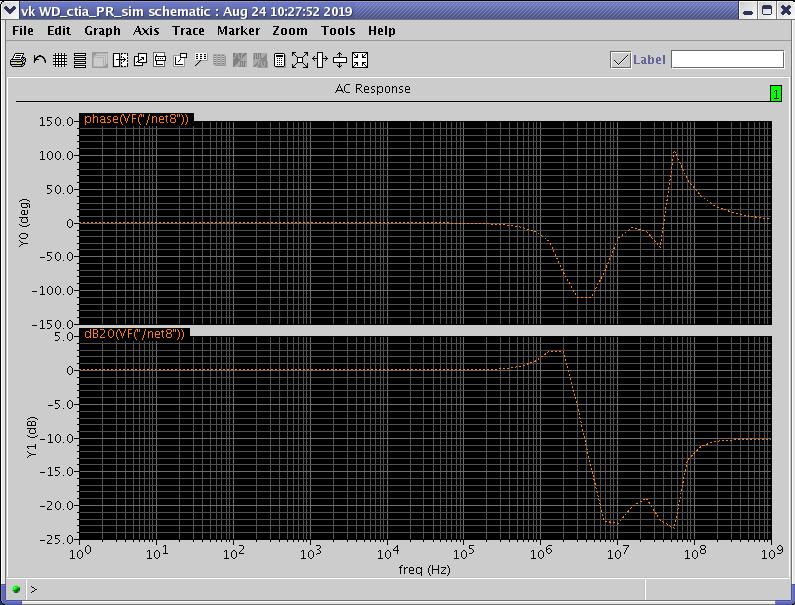795x605 pixels.
Task: Click the zoom fit arrows icon
Action: (300, 60)
